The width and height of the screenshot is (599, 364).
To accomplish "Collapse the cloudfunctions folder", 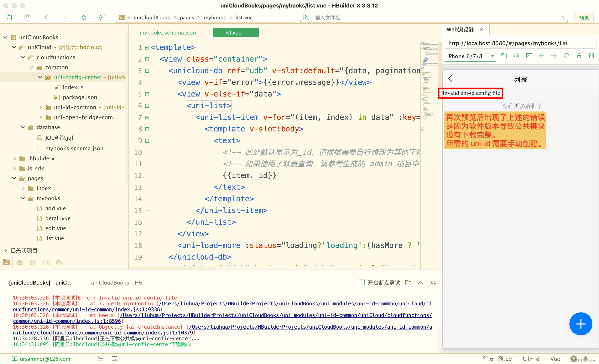I will (23, 57).
